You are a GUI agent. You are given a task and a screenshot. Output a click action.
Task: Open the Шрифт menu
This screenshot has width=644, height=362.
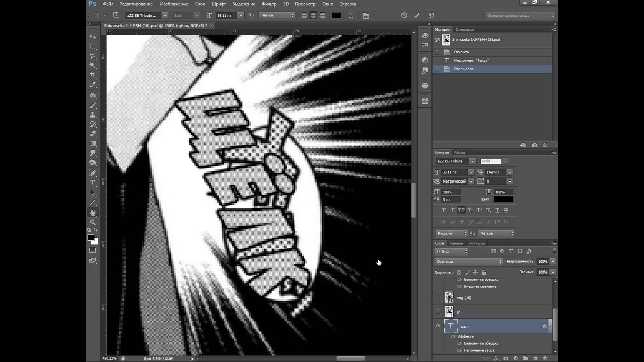[219, 4]
